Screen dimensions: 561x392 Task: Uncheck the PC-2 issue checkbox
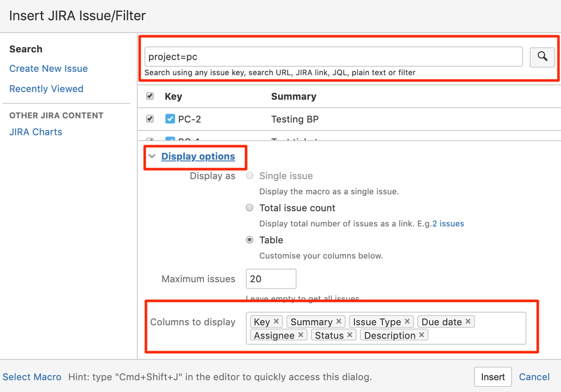click(x=150, y=118)
